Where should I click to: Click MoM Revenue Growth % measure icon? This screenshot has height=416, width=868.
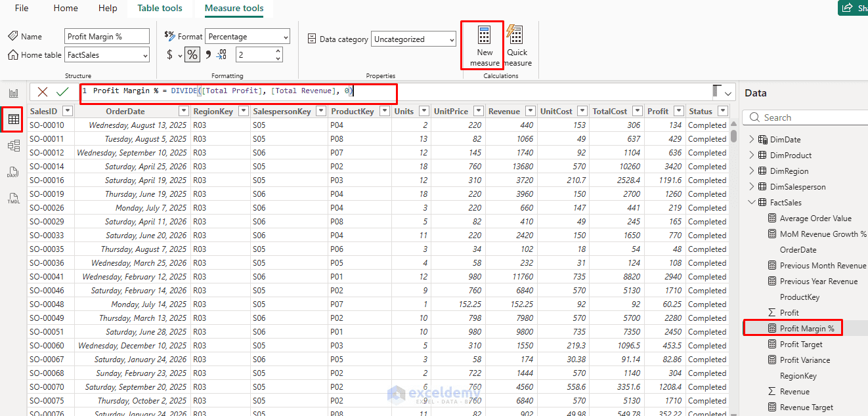click(772, 234)
